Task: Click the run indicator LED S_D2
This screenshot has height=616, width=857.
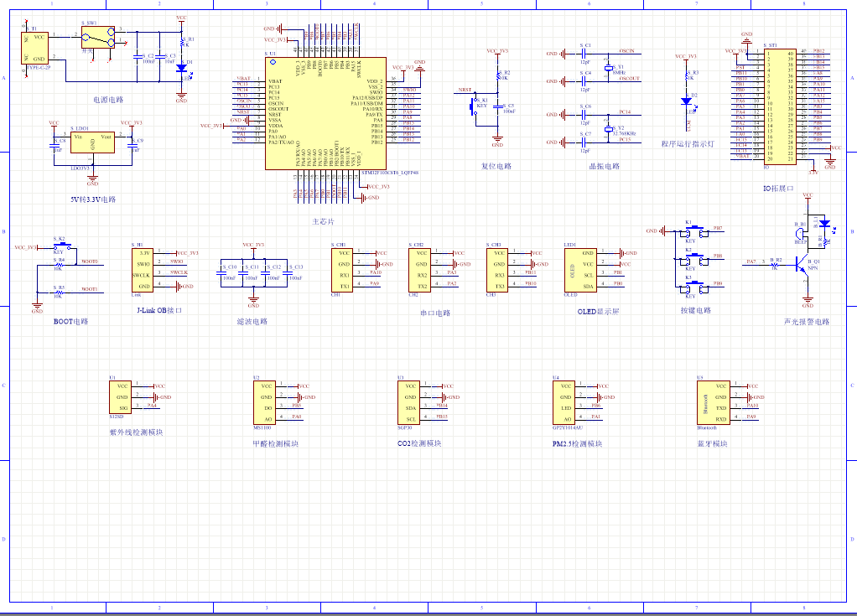Action: [687, 101]
